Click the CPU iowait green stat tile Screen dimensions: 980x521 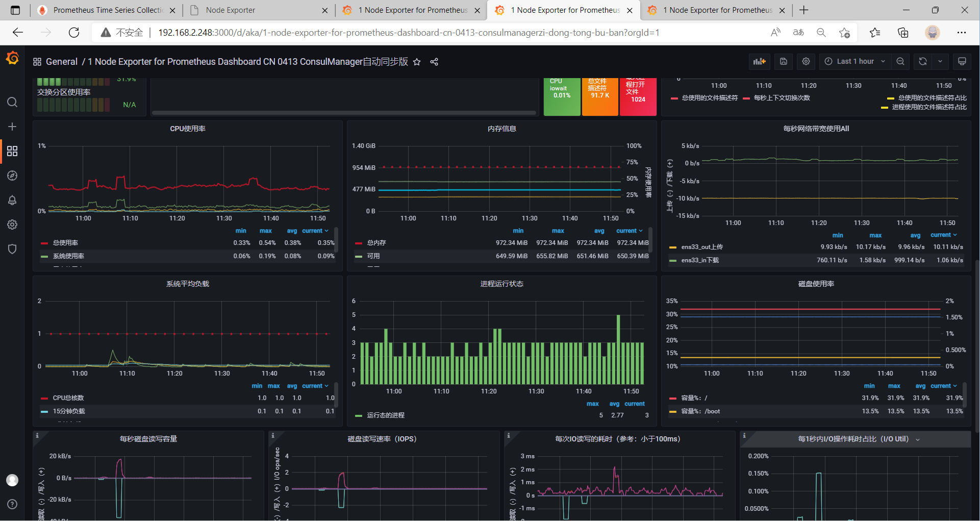(x=562, y=96)
